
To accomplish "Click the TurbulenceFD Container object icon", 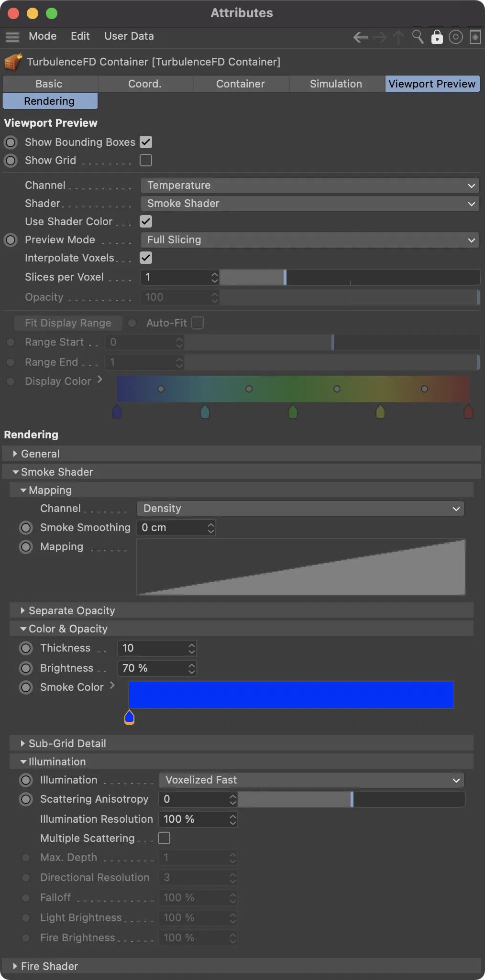I will 13,62.
